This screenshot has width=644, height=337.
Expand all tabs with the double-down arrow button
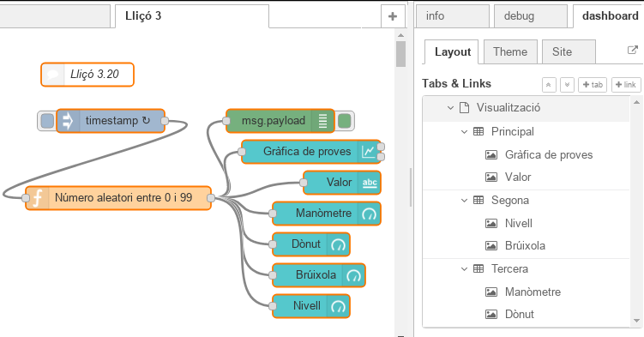pos(567,85)
